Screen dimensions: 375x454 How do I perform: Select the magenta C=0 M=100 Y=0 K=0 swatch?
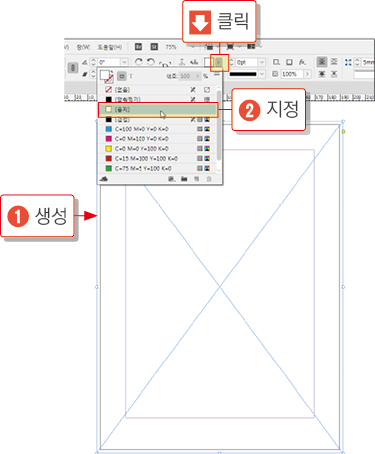click(x=158, y=139)
